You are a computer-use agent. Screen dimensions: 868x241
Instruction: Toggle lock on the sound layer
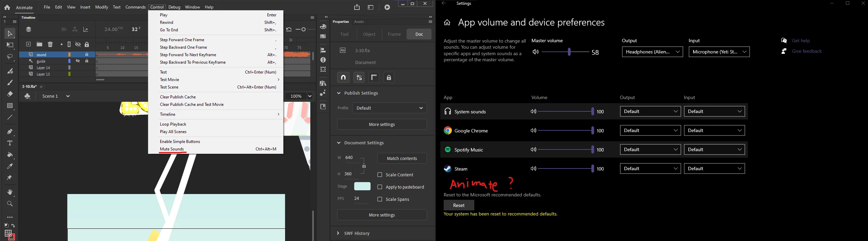click(87, 54)
